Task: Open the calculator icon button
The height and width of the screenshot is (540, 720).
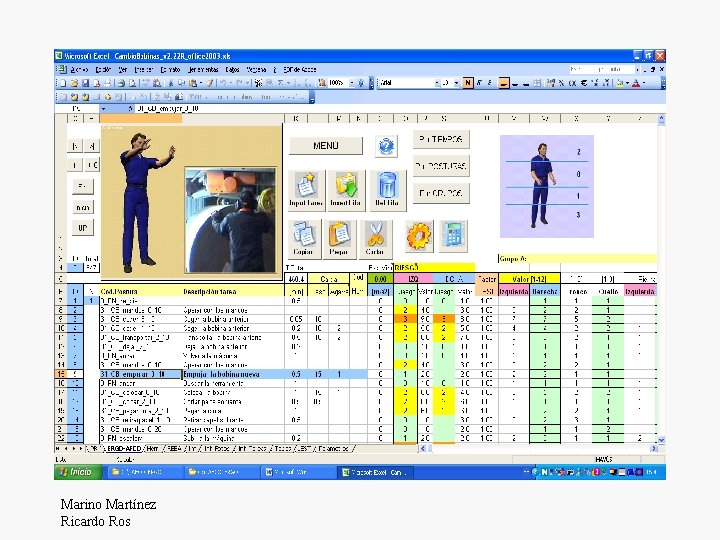Action: pyautogui.click(x=453, y=236)
